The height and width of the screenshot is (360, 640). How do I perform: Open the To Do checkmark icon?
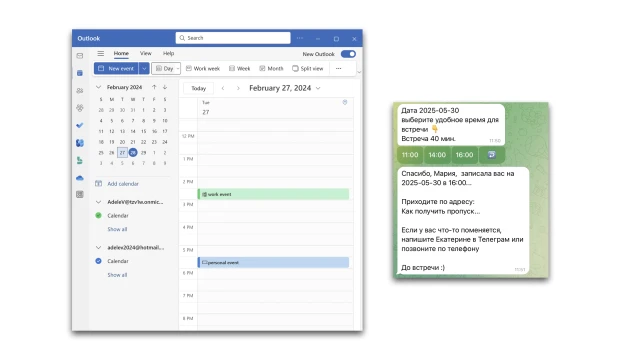coord(80,125)
